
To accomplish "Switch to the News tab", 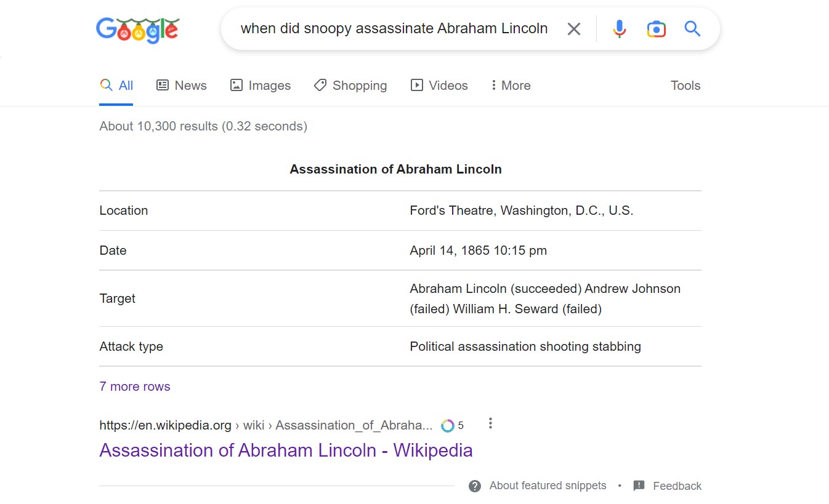I will click(182, 86).
